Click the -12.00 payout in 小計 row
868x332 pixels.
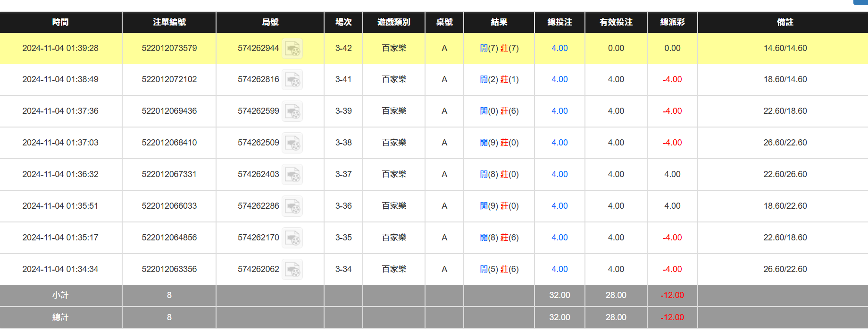pyautogui.click(x=672, y=295)
